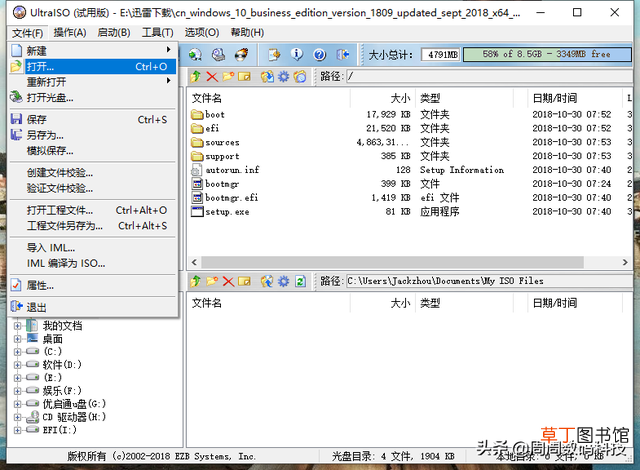Click the rename icon in local pane toolbar
This screenshot has width=640, height=470.
coord(244,281)
